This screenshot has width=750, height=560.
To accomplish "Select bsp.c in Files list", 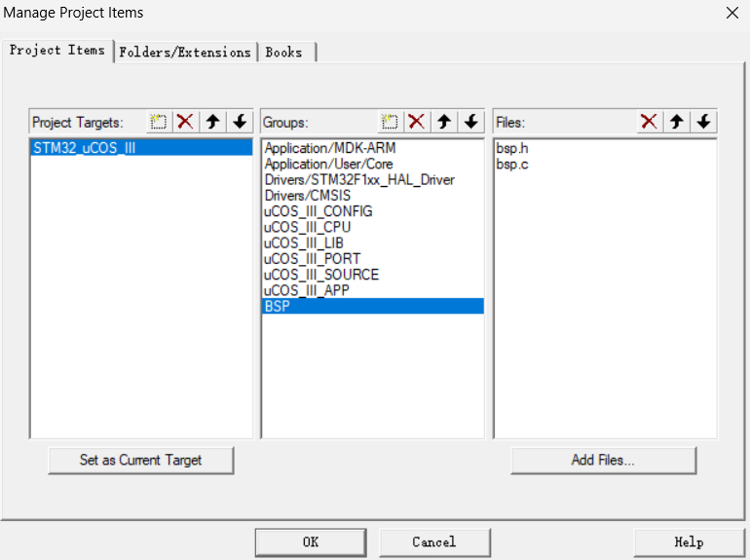I will (x=605, y=164).
